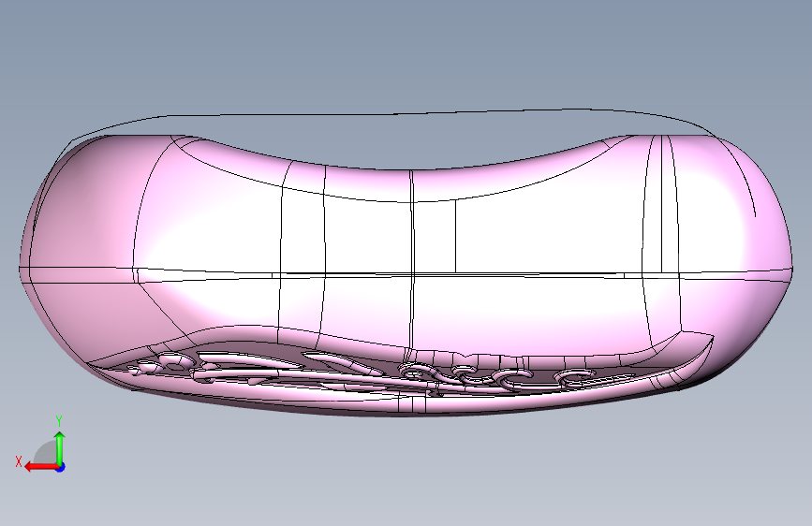
Task: Click the green Y axis arrow of triad
Action: click(x=60, y=448)
